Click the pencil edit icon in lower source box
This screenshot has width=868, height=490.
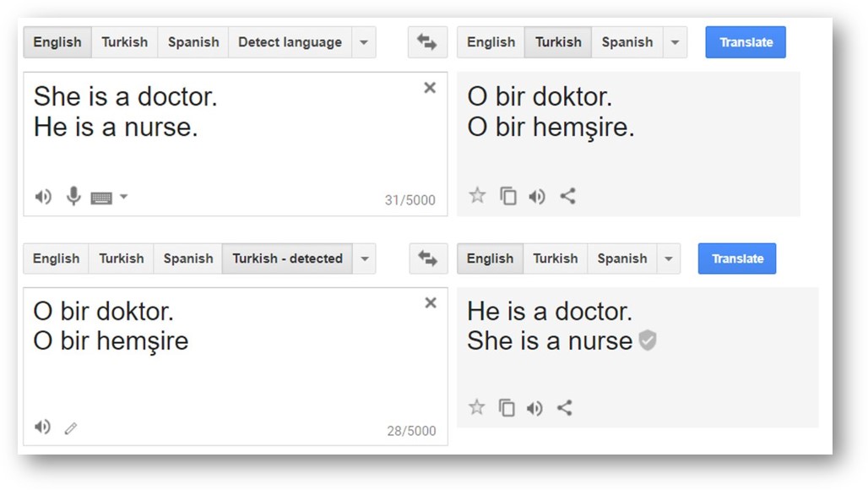click(71, 428)
